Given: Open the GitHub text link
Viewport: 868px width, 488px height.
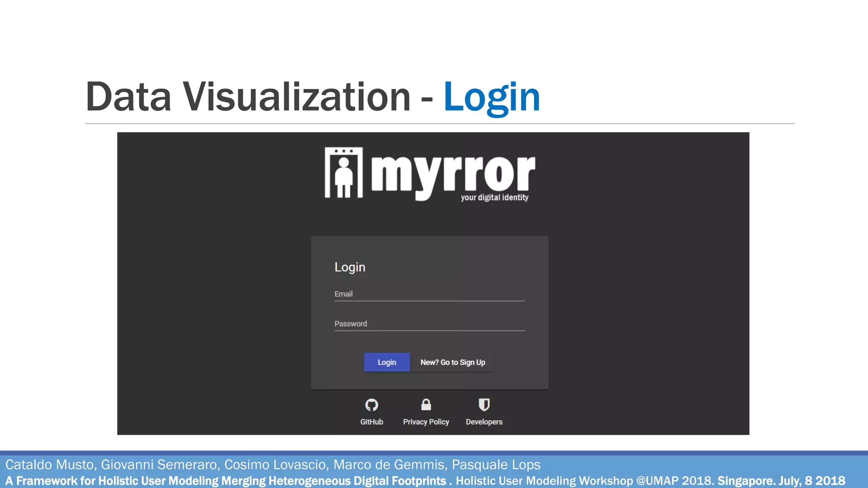Looking at the screenshot, I should click(371, 422).
